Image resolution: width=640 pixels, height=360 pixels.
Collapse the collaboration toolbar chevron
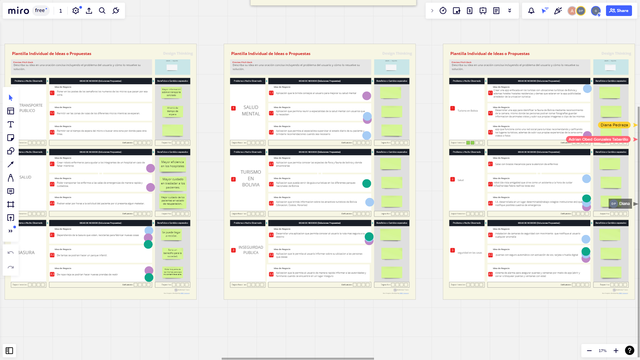tap(432, 11)
